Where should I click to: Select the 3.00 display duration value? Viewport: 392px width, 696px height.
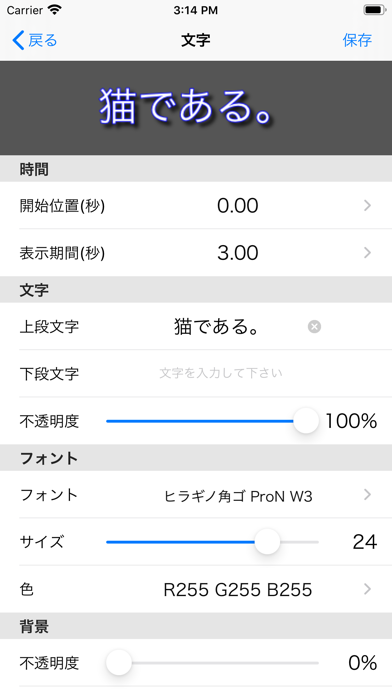(238, 253)
